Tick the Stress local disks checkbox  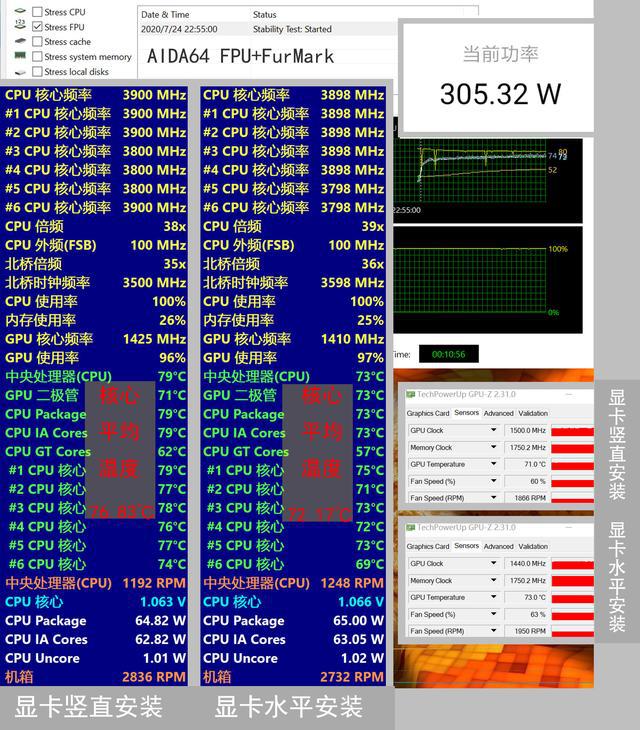pos(37,71)
